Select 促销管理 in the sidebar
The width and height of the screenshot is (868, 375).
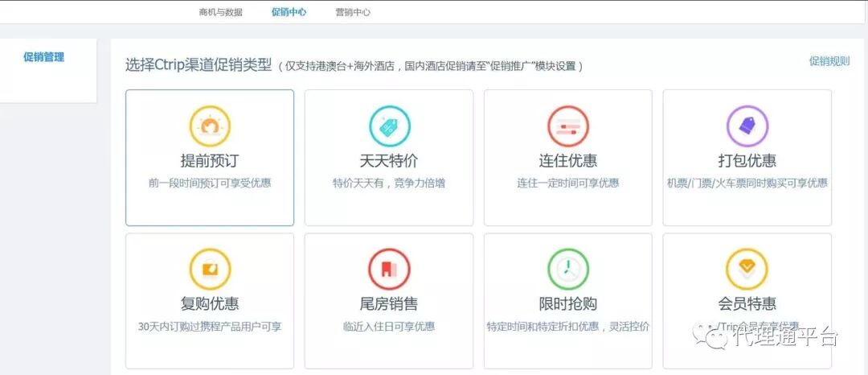click(43, 56)
